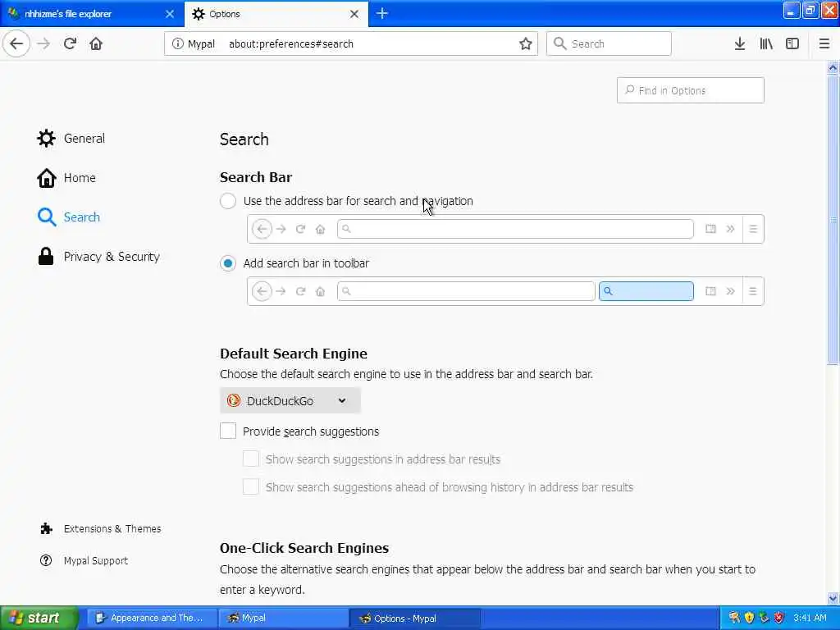The height and width of the screenshot is (630, 840).
Task: Click scrollbar up arrow
Action: point(833,67)
